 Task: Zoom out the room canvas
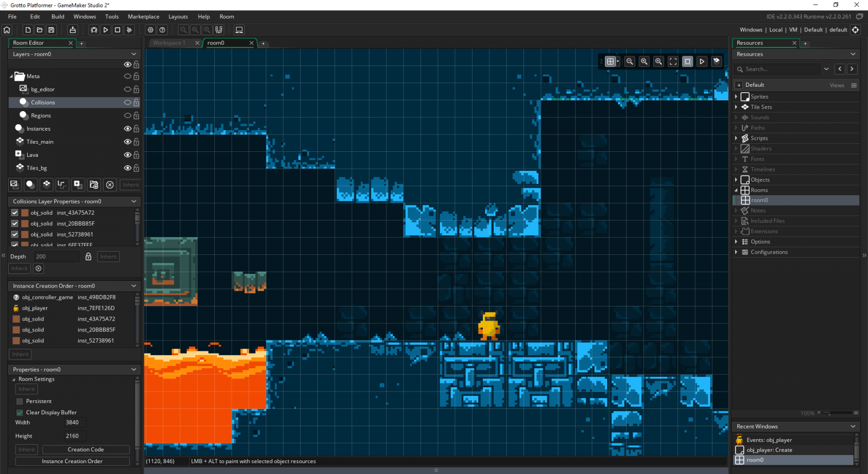coord(630,61)
